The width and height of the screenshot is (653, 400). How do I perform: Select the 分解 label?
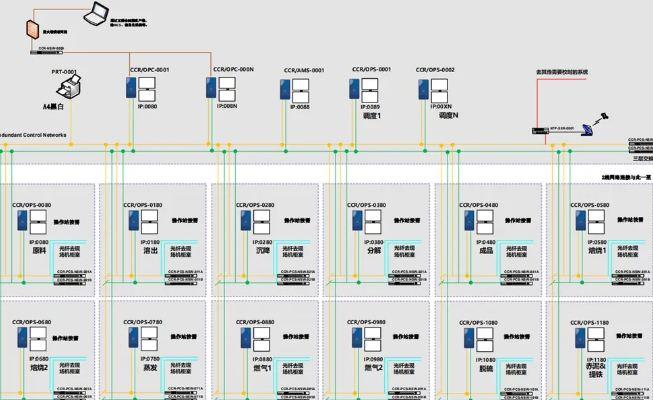(374, 251)
